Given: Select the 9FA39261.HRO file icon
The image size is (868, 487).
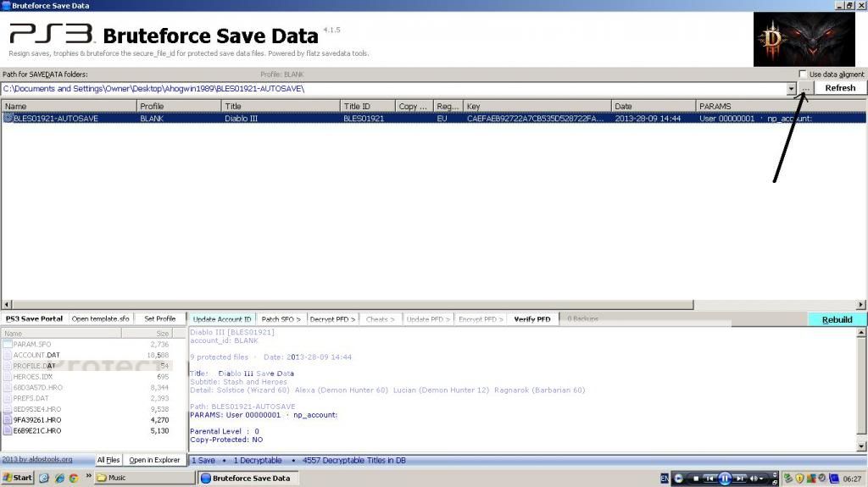Looking at the screenshot, I should [8, 420].
